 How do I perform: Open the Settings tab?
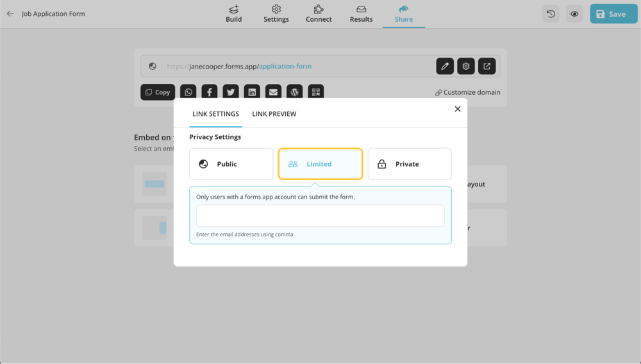tap(276, 13)
